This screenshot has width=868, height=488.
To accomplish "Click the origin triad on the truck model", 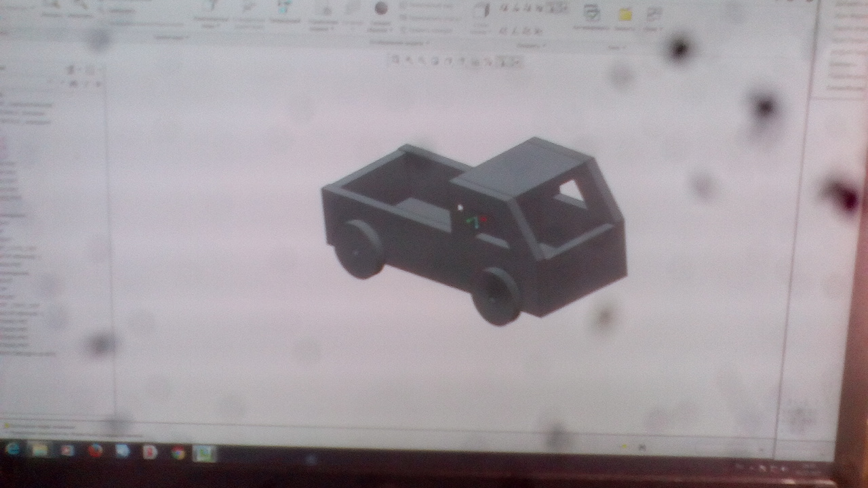I will point(477,222).
